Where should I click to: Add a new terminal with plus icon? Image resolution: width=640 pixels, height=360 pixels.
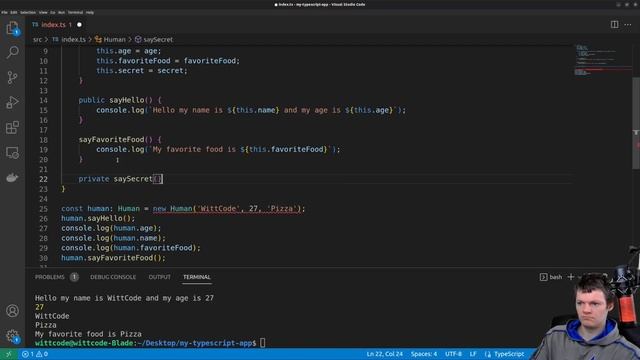571,277
